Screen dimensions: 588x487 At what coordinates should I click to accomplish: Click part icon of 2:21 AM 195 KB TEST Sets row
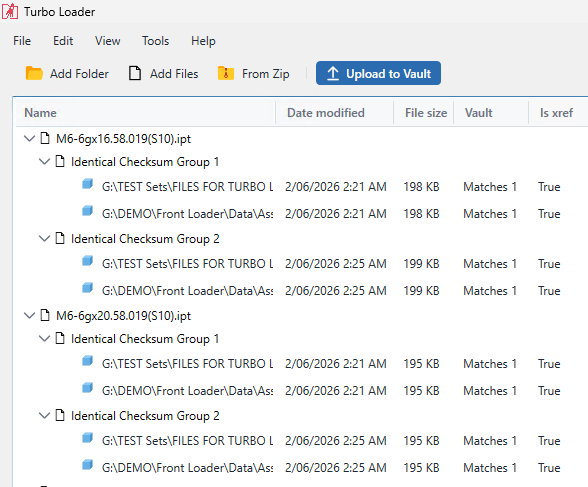pyautogui.click(x=87, y=361)
